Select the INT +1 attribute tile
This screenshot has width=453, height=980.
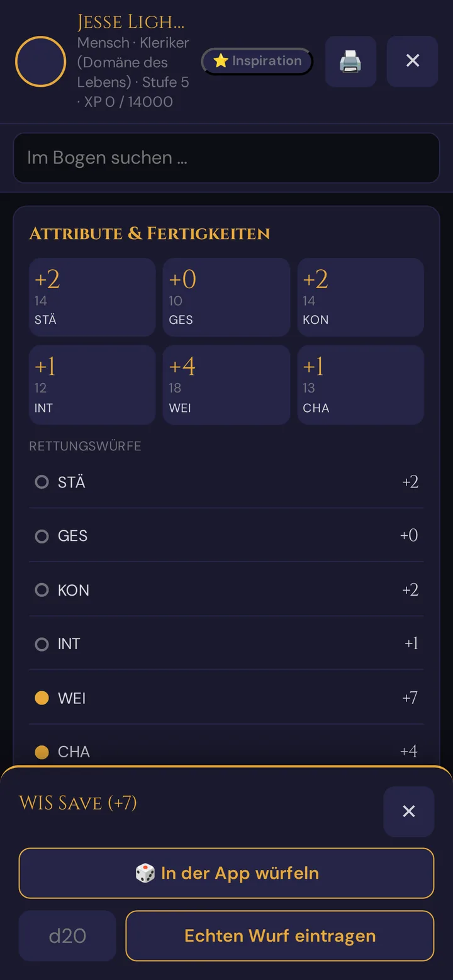click(x=92, y=385)
